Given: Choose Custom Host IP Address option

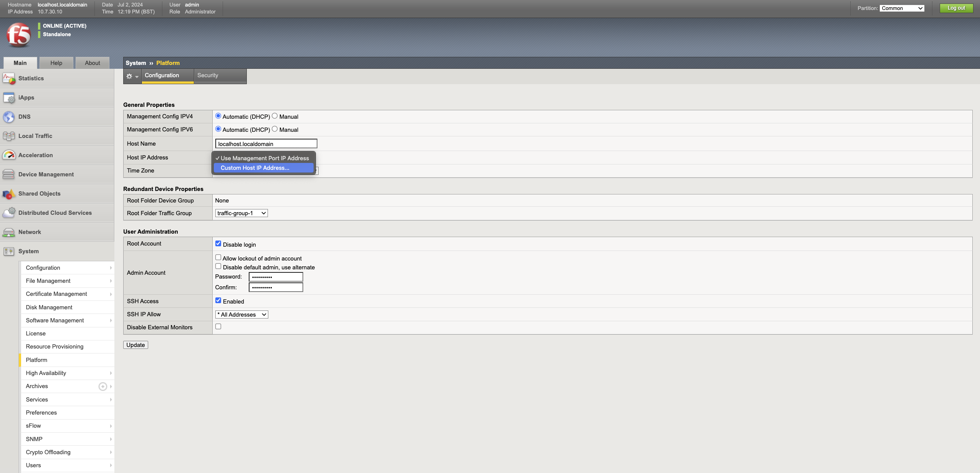Looking at the screenshot, I should (x=255, y=168).
